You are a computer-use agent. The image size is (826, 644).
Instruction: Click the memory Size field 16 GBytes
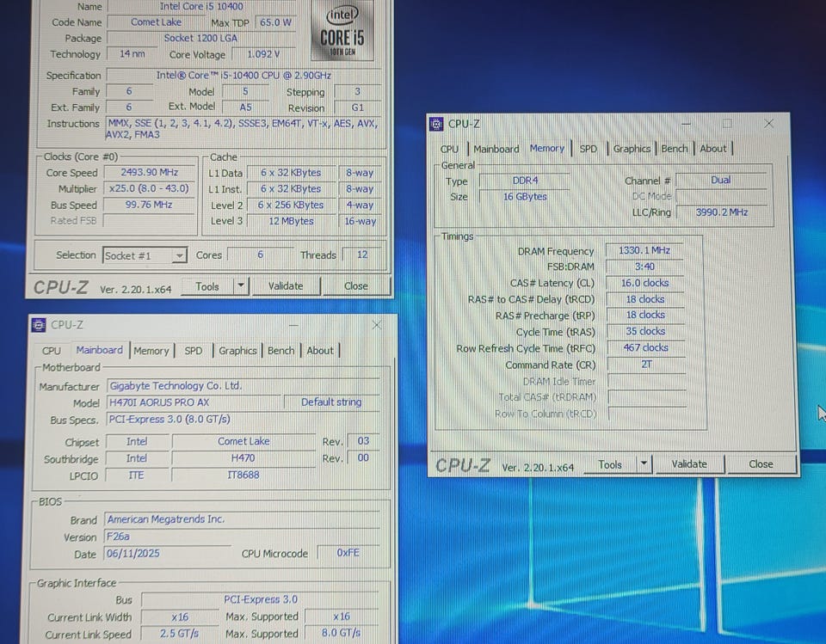pyautogui.click(x=525, y=197)
